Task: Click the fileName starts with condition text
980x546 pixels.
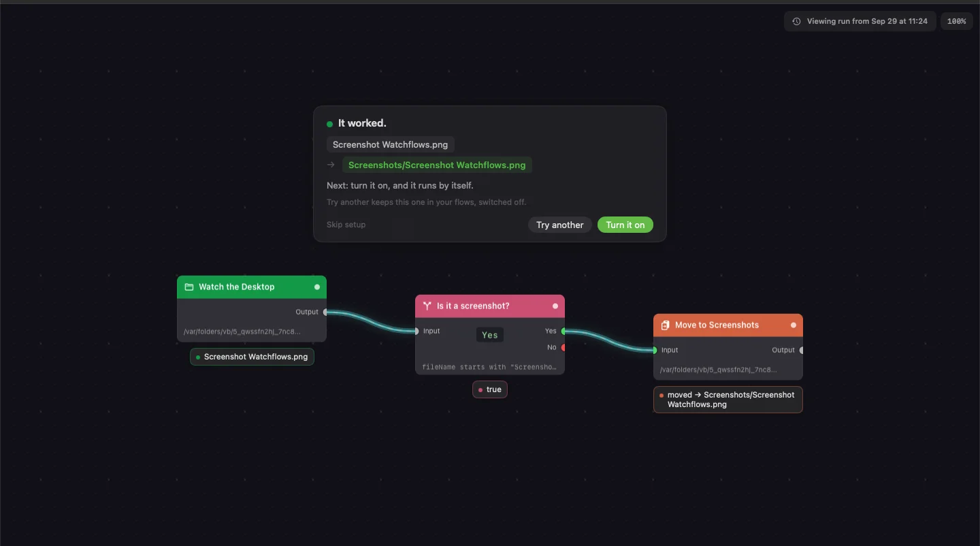Action: tap(489, 367)
